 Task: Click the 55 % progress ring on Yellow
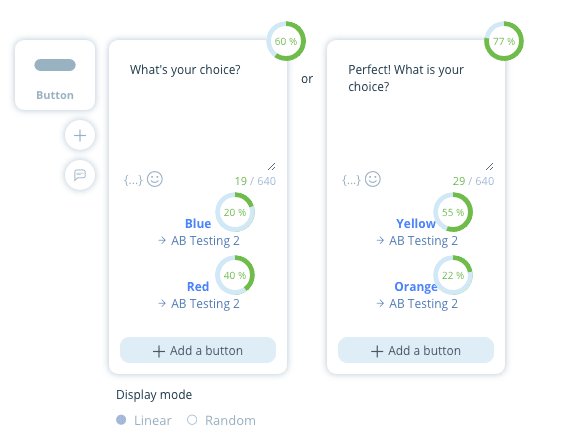[x=453, y=212]
